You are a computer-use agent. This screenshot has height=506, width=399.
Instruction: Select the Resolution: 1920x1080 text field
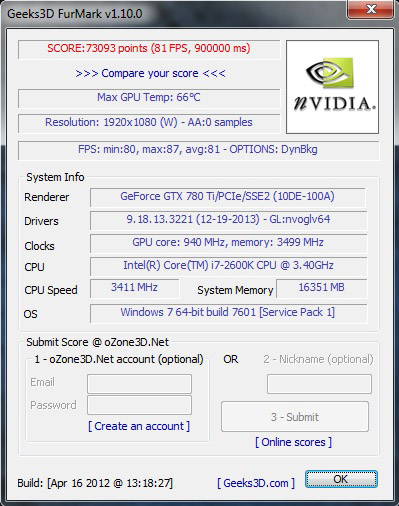tap(149, 123)
